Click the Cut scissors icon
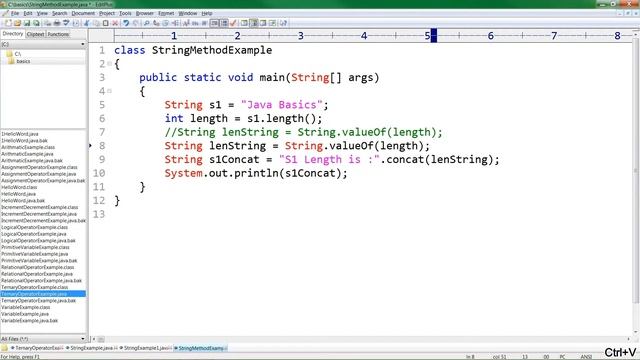 [87, 23]
